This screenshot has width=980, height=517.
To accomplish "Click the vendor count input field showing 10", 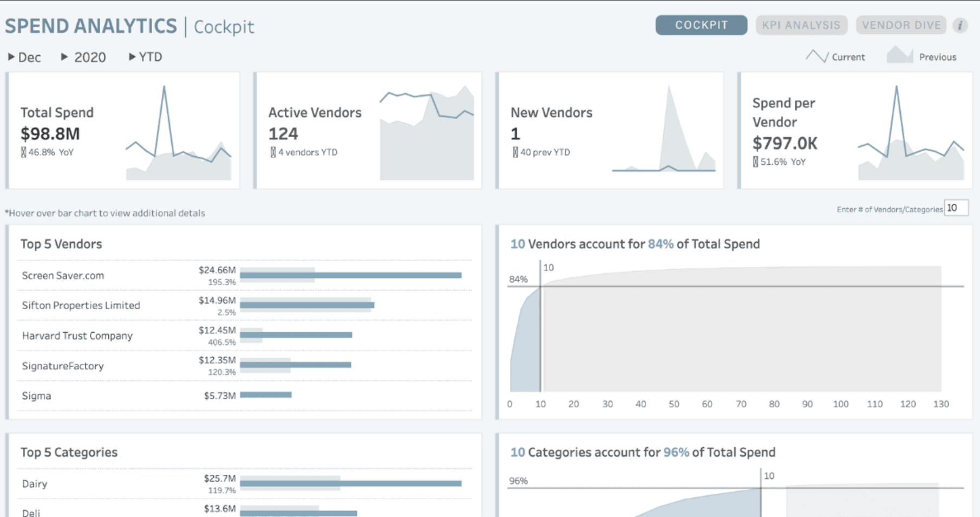I will point(956,208).
